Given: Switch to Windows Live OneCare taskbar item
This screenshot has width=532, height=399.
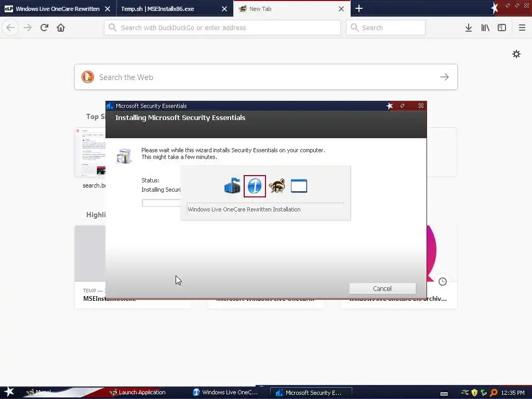Looking at the screenshot, I should 225,392.
